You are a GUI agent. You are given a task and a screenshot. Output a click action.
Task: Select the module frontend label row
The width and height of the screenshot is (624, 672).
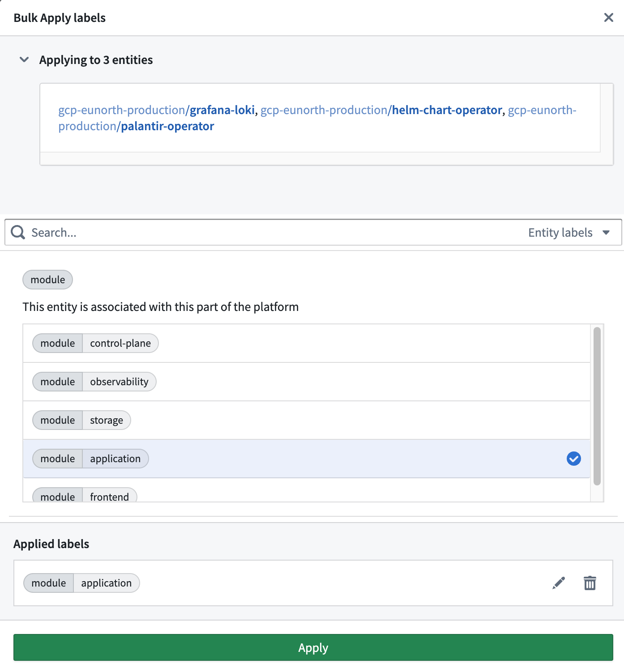tap(307, 490)
